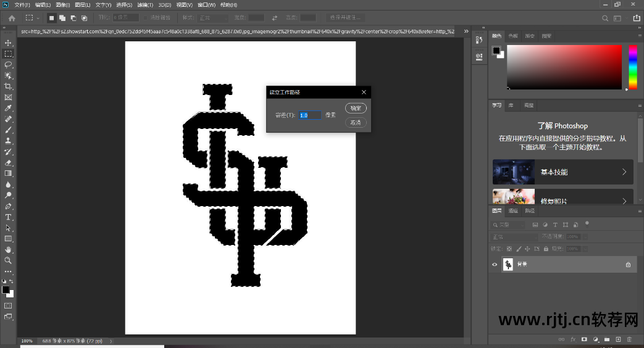The width and height of the screenshot is (644, 348).
Task: Choose Subtract from Selection mode
Action: (x=73, y=18)
